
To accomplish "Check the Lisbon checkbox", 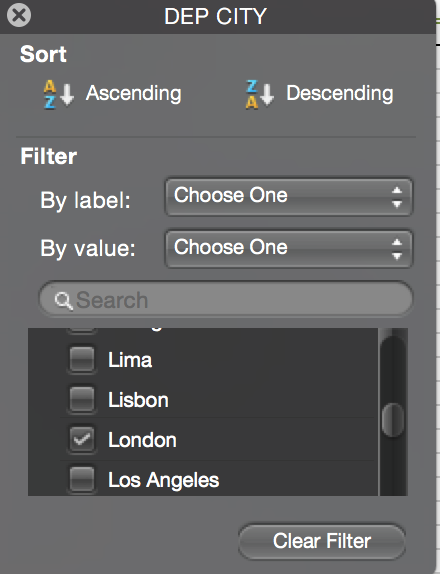I will (82, 399).
